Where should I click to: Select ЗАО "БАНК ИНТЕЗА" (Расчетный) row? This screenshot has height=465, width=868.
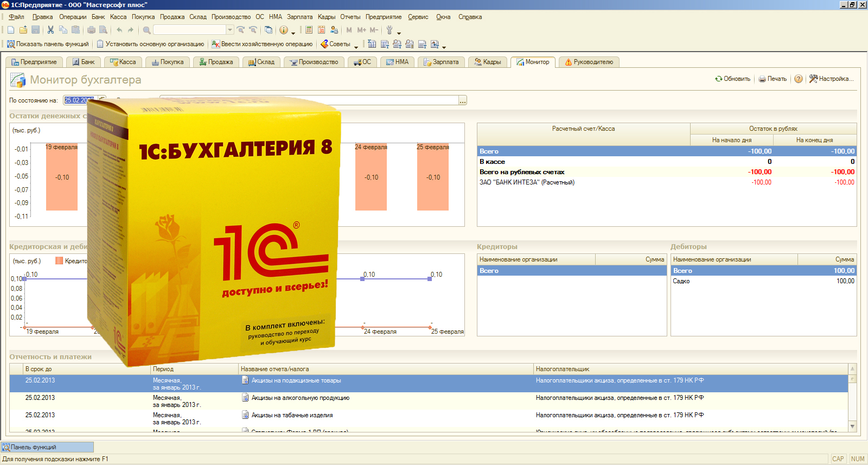pyautogui.click(x=667, y=182)
